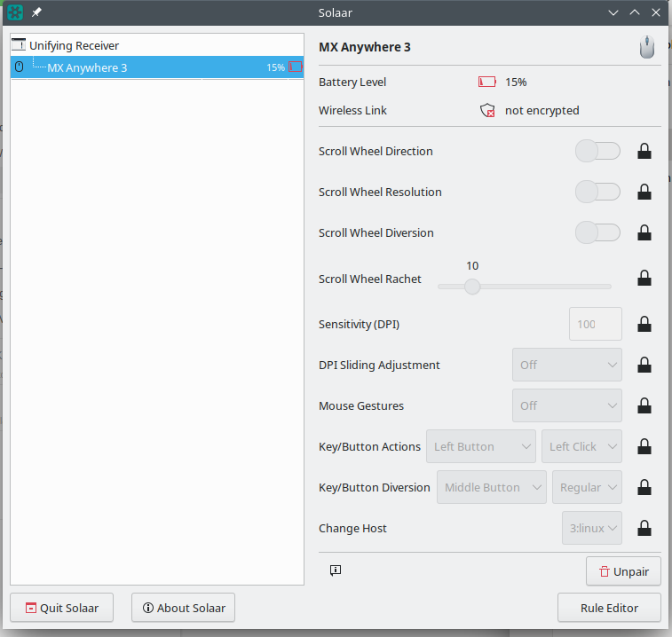Open Key/Button Actions Left Click dropdown

coord(581,446)
